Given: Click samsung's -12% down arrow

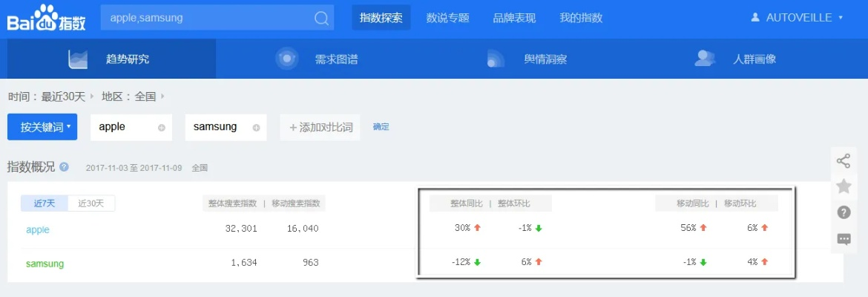Looking at the screenshot, I should coord(477,263).
